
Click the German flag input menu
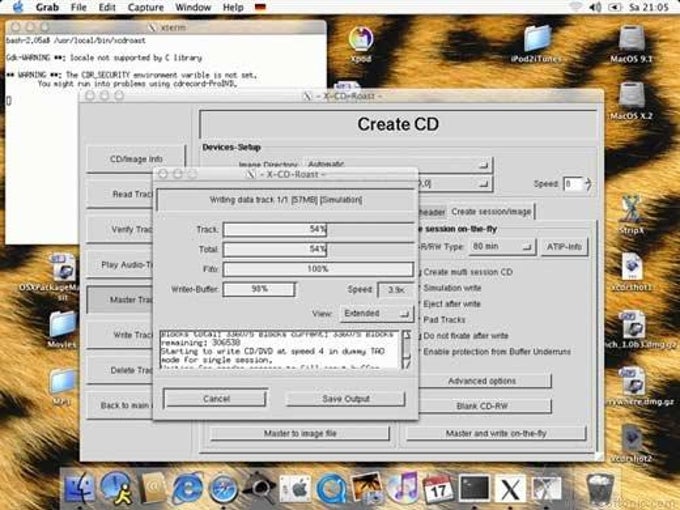tap(260, 7)
